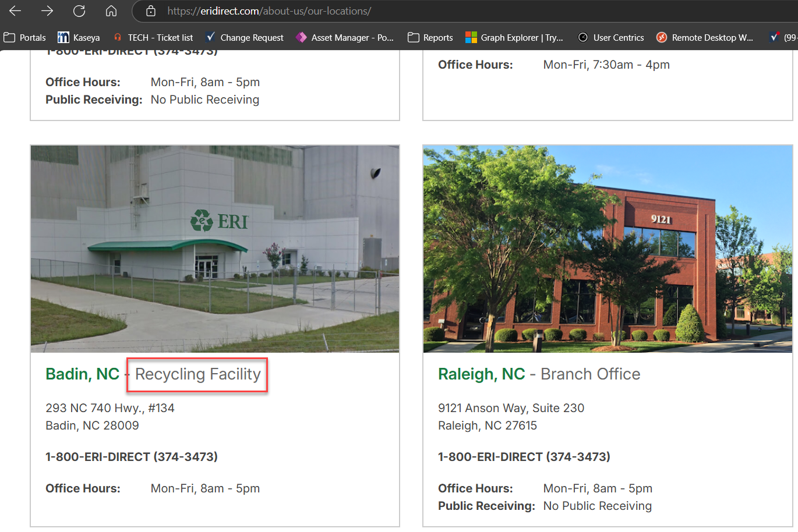Open the Kaseya bookmark
The image size is (798, 532).
79,37
